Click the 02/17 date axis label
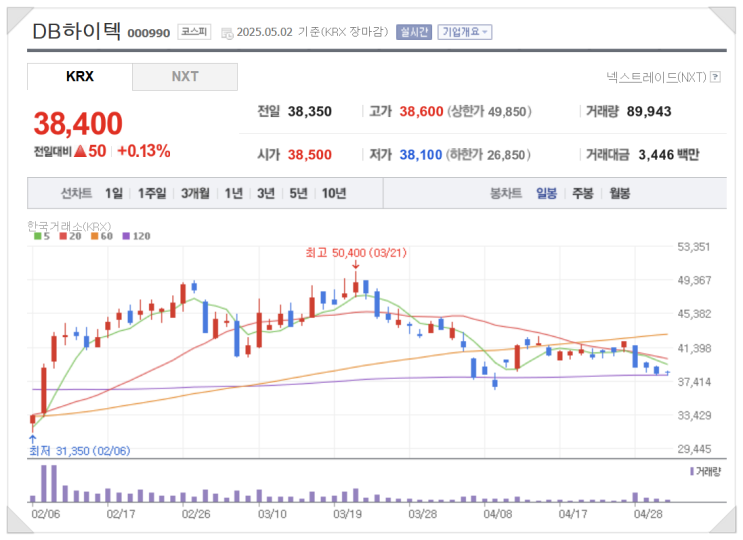Image resolution: width=743 pixels, height=540 pixels. point(121,514)
